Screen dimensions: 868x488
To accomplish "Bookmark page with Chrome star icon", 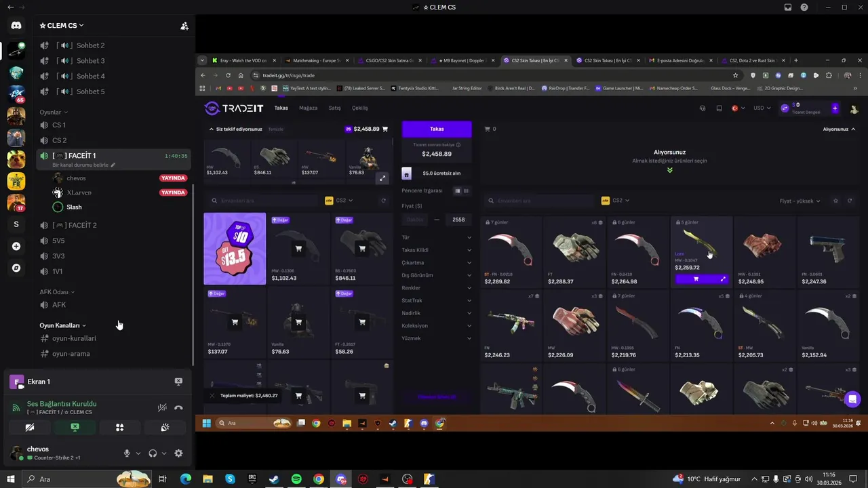I will (x=735, y=75).
